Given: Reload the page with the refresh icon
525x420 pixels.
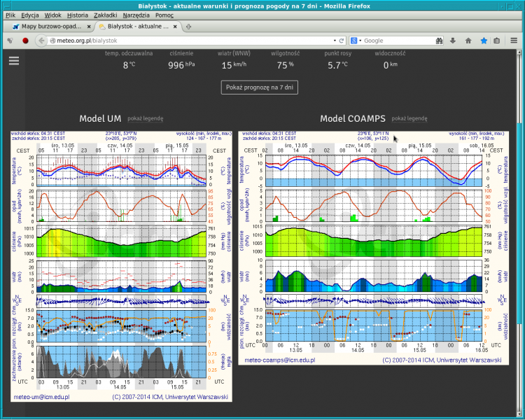Looking at the screenshot, I should 342,41.
